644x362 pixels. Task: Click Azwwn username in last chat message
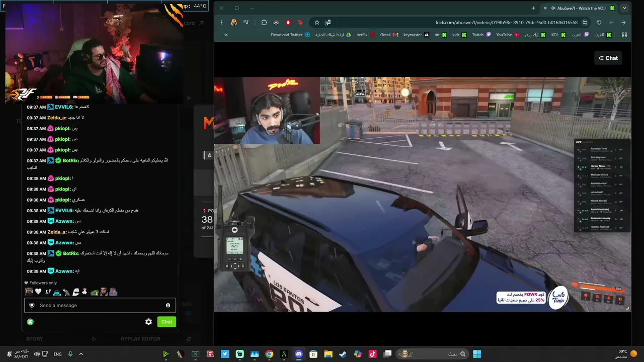(64, 271)
